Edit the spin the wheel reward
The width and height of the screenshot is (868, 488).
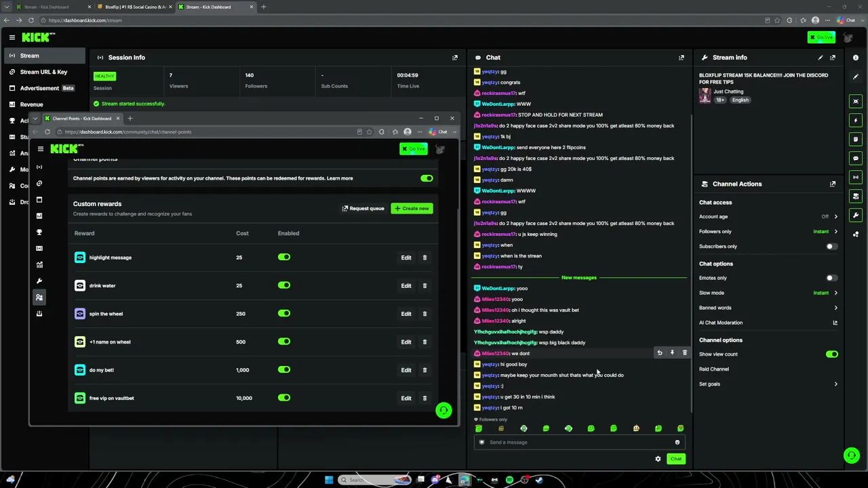click(406, 314)
